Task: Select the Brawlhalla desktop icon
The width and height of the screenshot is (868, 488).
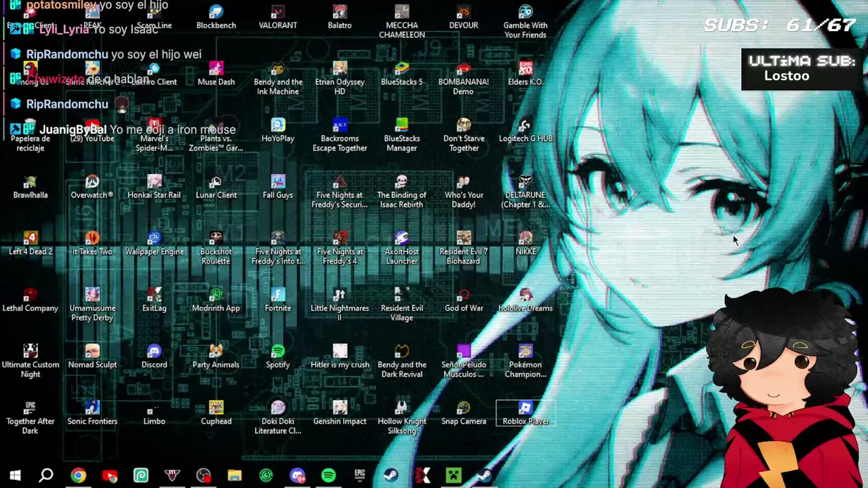Action: (x=31, y=188)
